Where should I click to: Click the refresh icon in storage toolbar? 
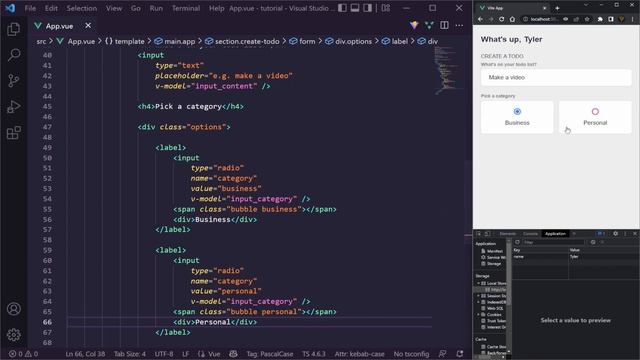click(x=517, y=242)
